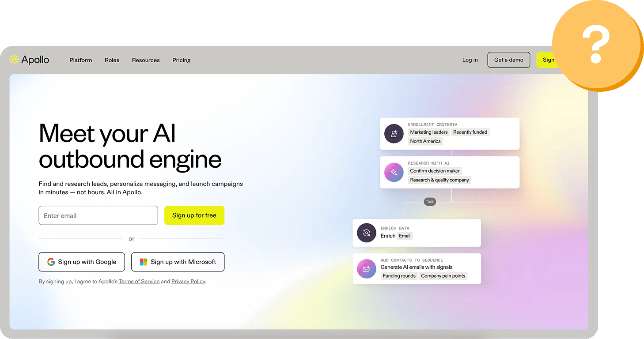The width and height of the screenshot is (644, 339).
Task: Click the Enrich Data refresh icon
Action: pyautogui.click(x=367, y=233)
